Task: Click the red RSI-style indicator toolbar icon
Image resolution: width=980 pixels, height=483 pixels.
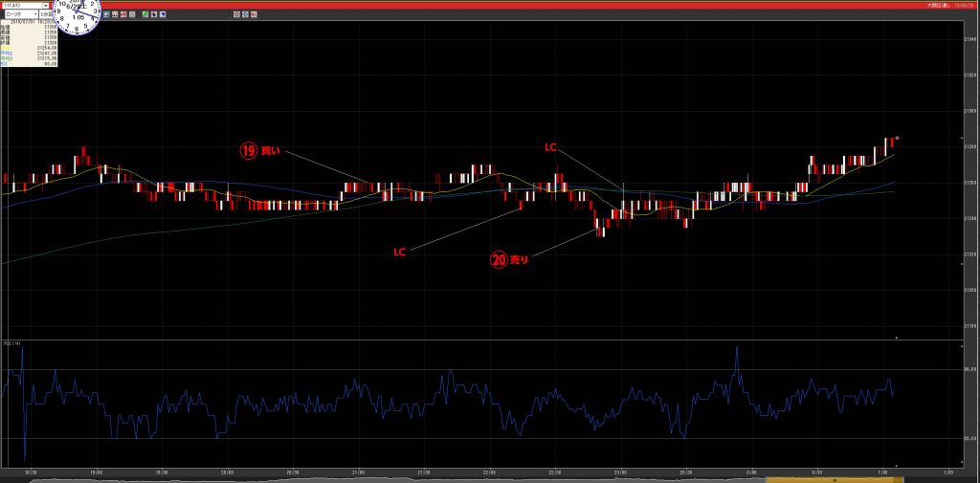Action: click(254, 14)
